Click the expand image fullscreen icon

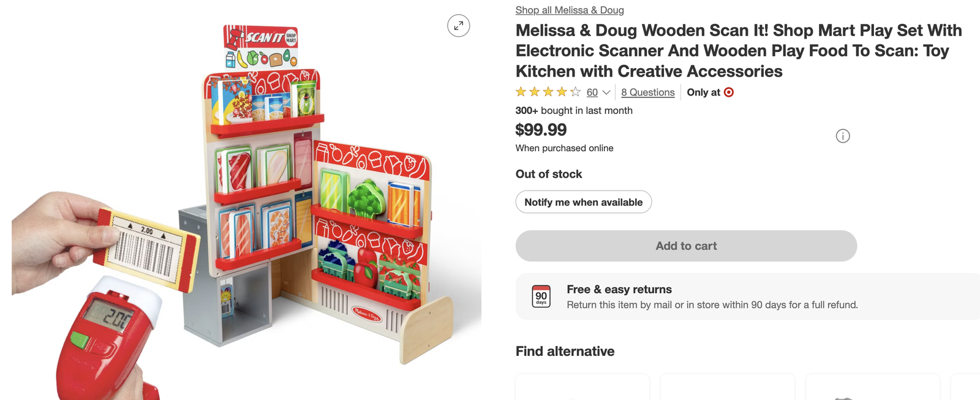(459, 26)
